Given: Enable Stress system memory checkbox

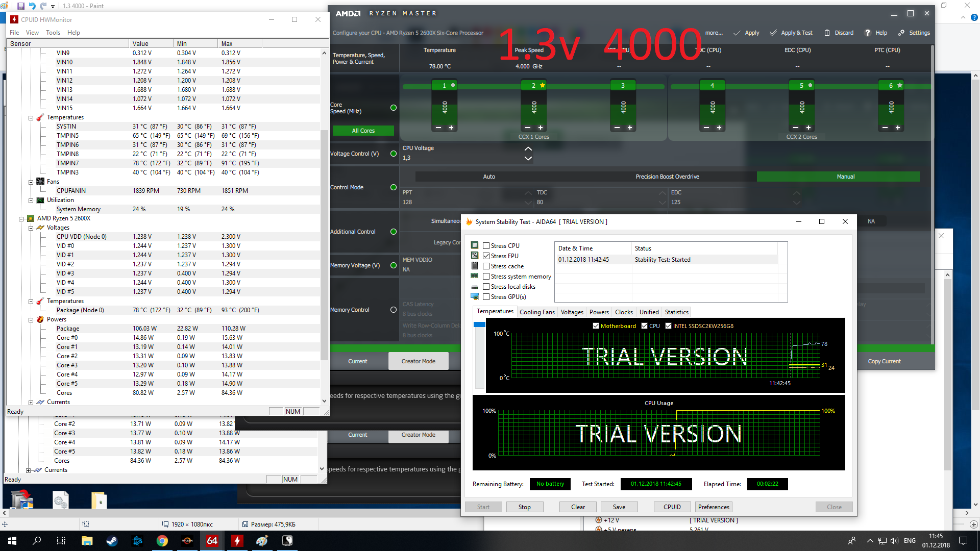Looking at the screenshot, I should point(486,277).
